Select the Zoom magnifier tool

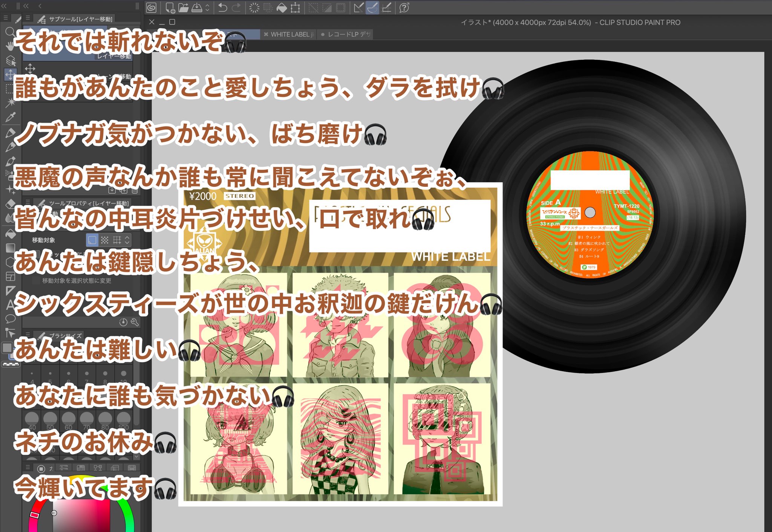(10, 32)
